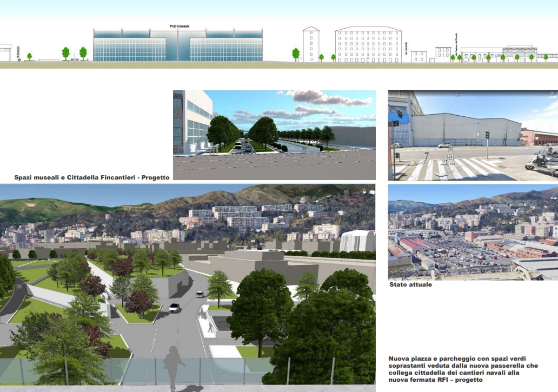This screenshot has width=558, height=392.
Task: Click the pair of green trees left of the museum
Action: point(74,53)
